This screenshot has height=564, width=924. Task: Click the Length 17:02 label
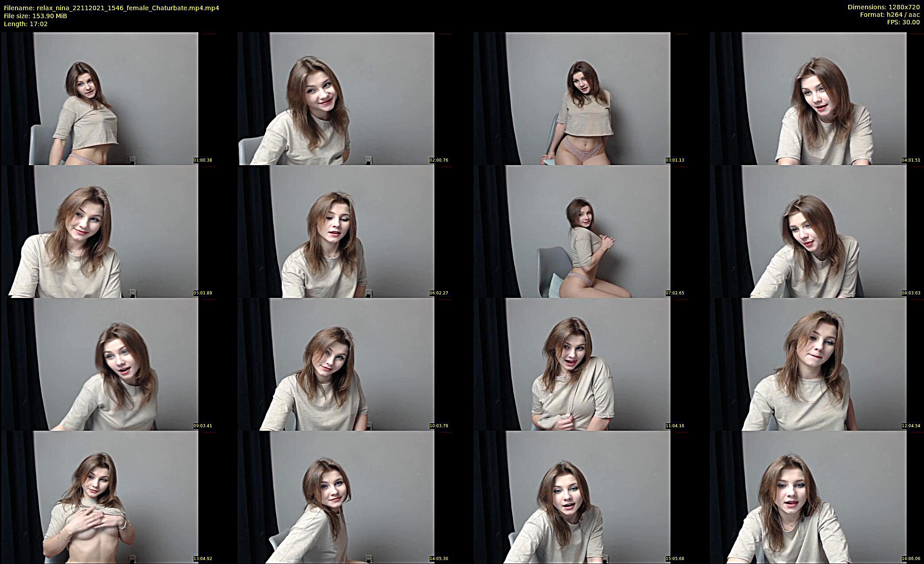(x=26, y=24)
